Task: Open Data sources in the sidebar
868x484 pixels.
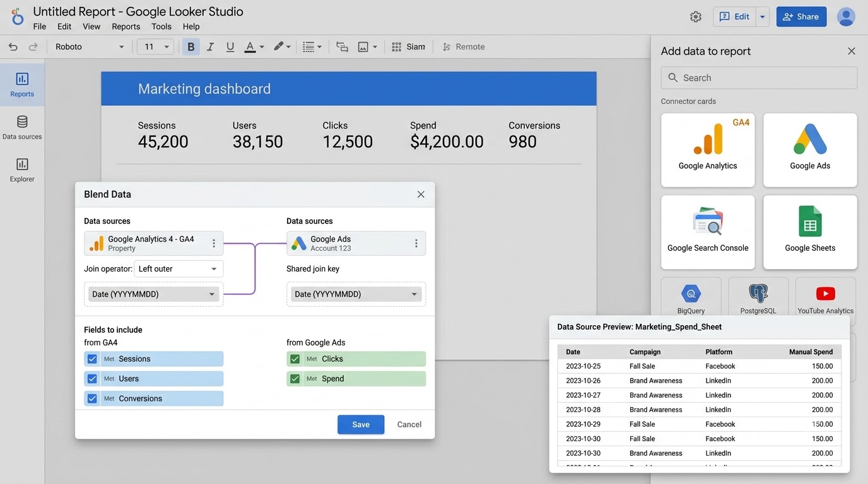Action: pyautogui.click(x=22, y=127)
